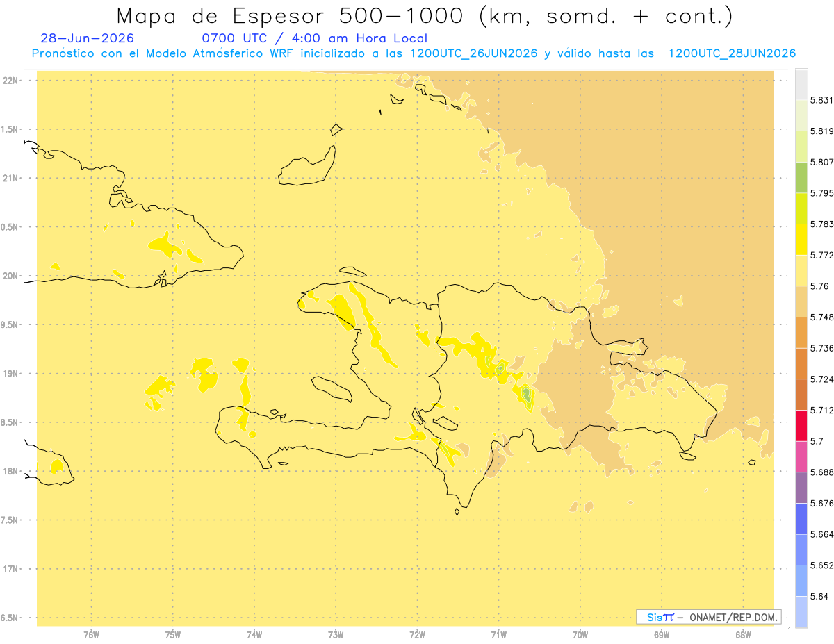Click the colorbar value "5.736"
Viewport: 834px width, 644px height.
point(822,349)
